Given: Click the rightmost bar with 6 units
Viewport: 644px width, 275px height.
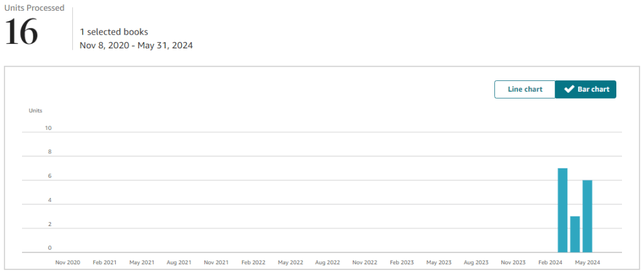Looking at the screenshot, I should pos(587,216).
